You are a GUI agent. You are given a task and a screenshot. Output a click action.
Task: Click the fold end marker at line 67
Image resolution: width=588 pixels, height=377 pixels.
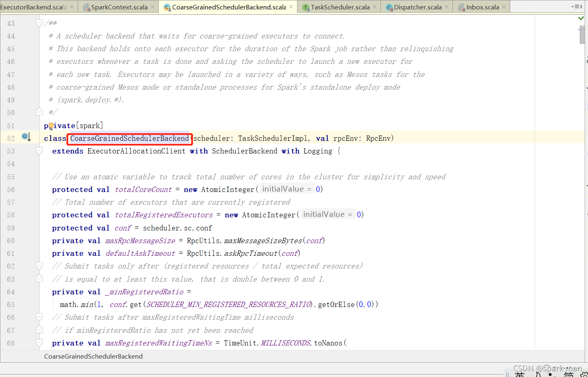[39, 330]
